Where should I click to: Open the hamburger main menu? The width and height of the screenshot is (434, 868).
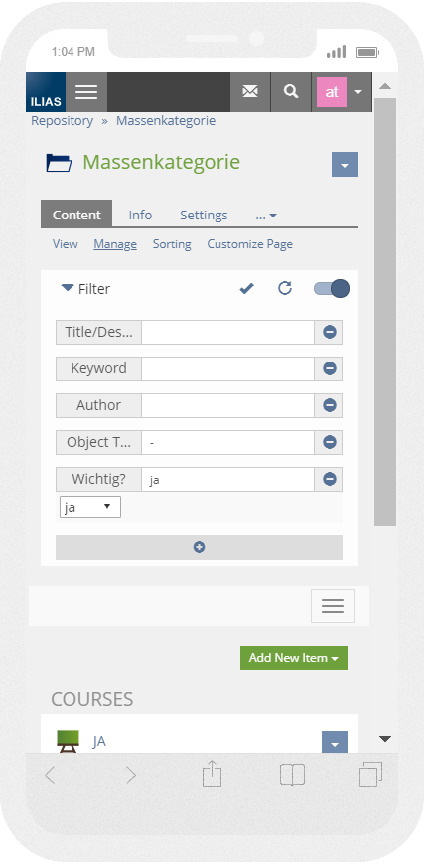point(86,92)
